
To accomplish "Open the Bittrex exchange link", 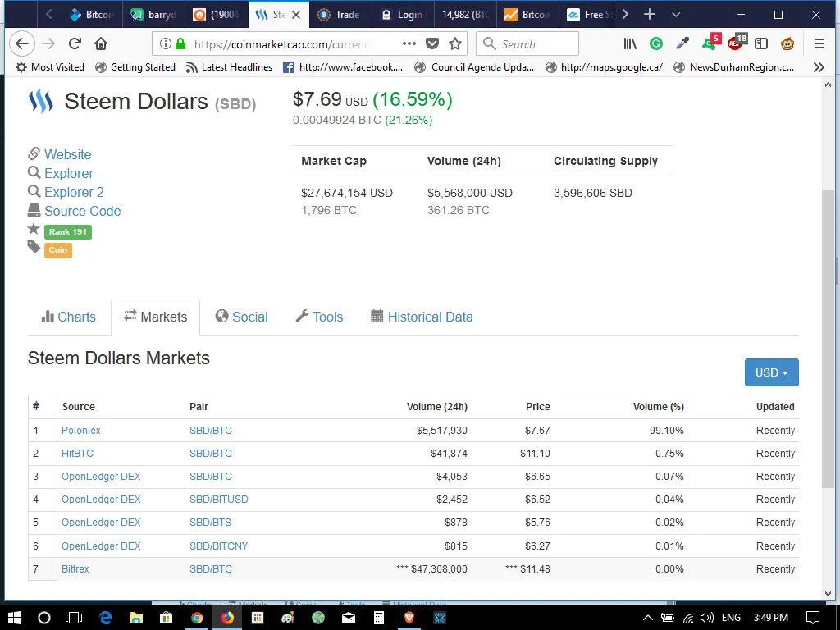I will [x=75, y=569].
